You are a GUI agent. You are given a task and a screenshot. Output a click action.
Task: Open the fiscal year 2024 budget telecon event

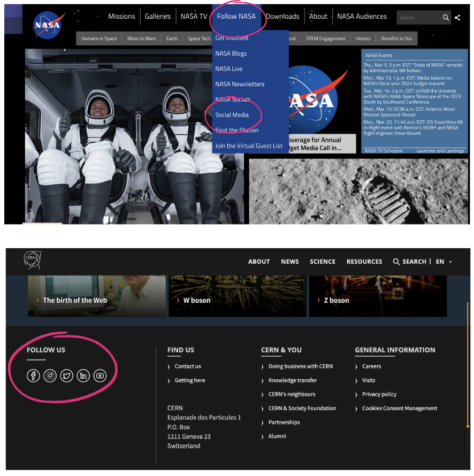408,81
